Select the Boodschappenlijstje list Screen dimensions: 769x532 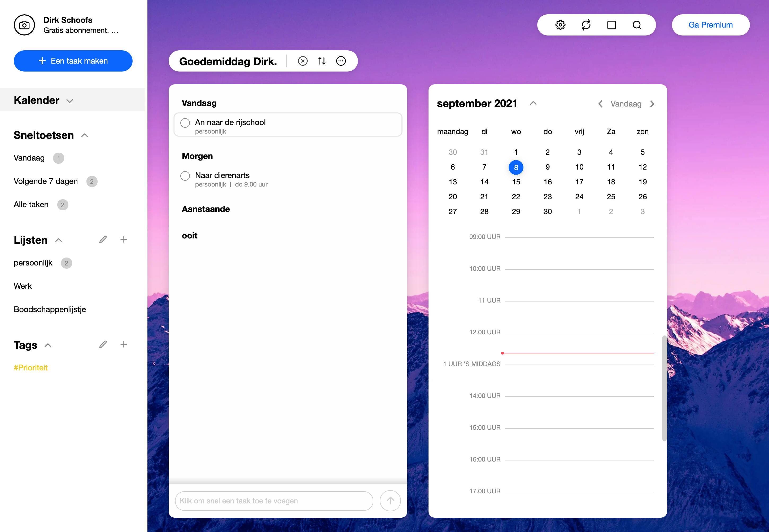(x=50, y=309)
